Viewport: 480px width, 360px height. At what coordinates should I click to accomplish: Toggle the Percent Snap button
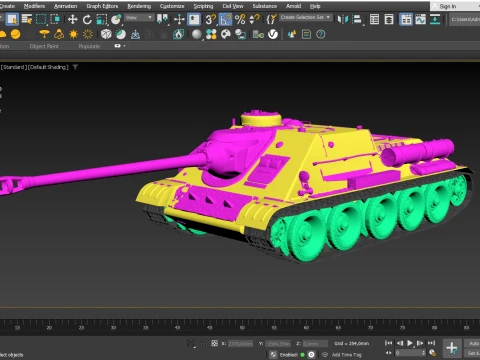[240, 19]
